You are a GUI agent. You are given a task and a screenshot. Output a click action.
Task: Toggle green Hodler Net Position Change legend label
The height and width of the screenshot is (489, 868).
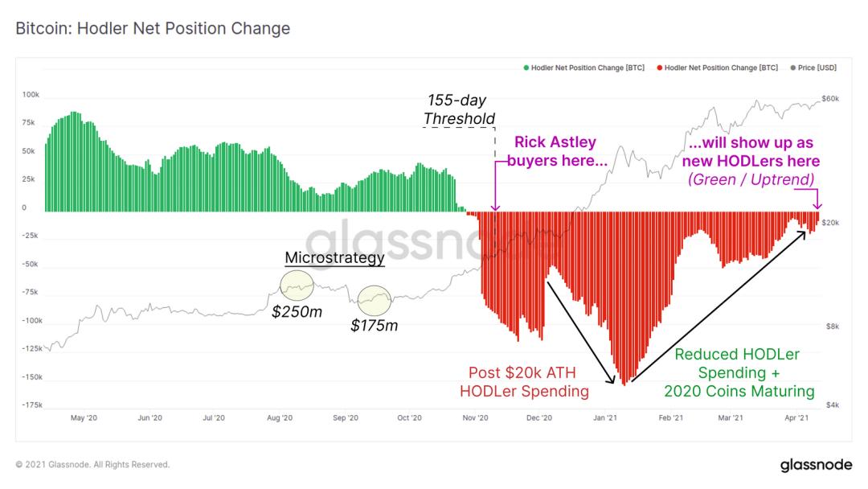point(588,68)
